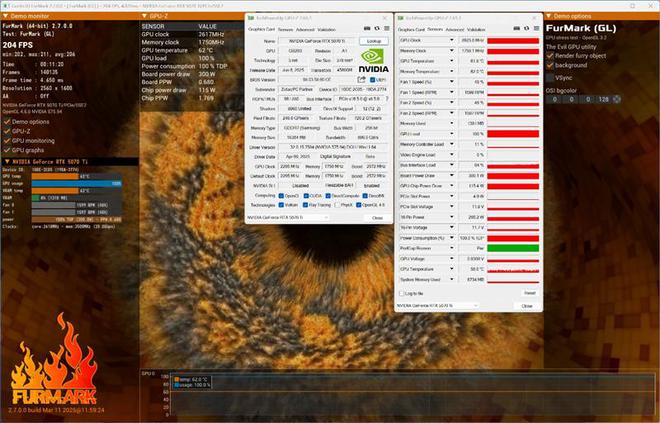
Task: Open the Validation tab in Sensors window
Action: [476, 29]
